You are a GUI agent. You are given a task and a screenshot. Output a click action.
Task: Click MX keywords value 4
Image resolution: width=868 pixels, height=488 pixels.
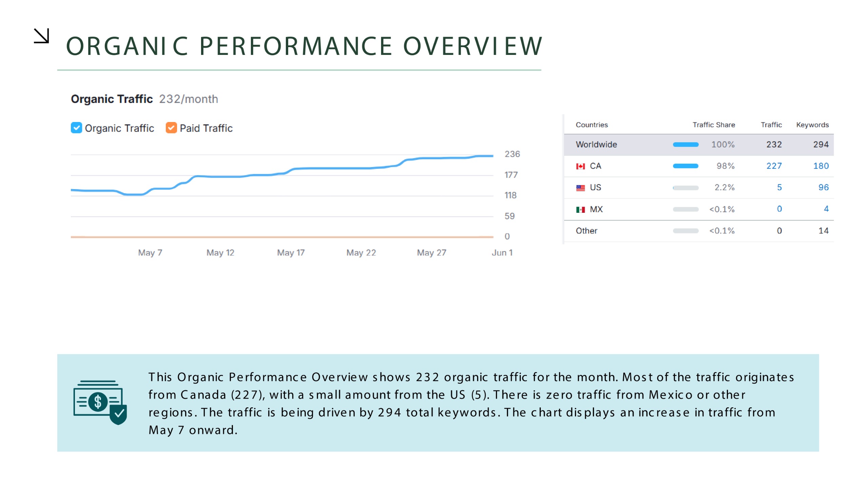tap(826, 209)
